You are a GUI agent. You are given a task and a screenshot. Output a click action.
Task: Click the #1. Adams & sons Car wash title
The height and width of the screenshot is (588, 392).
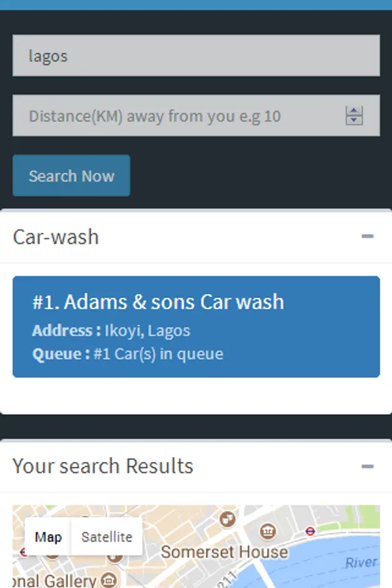[x=157, y=301]
